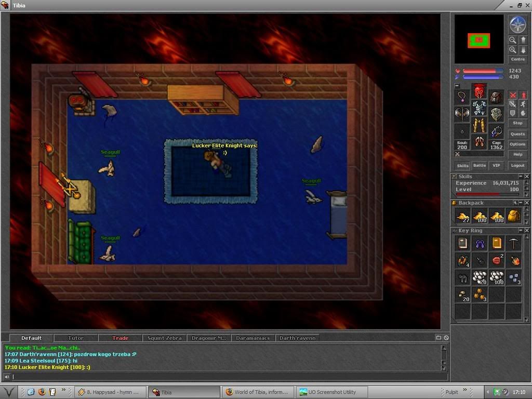Close the Backpack panel
532x399 pixels.
click(x=527, y=203)
